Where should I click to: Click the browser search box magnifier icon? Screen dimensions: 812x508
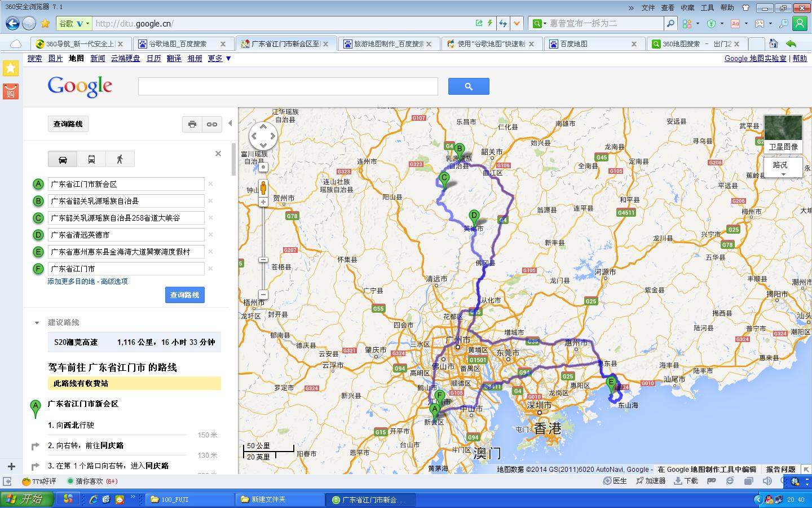pos(670,23)
